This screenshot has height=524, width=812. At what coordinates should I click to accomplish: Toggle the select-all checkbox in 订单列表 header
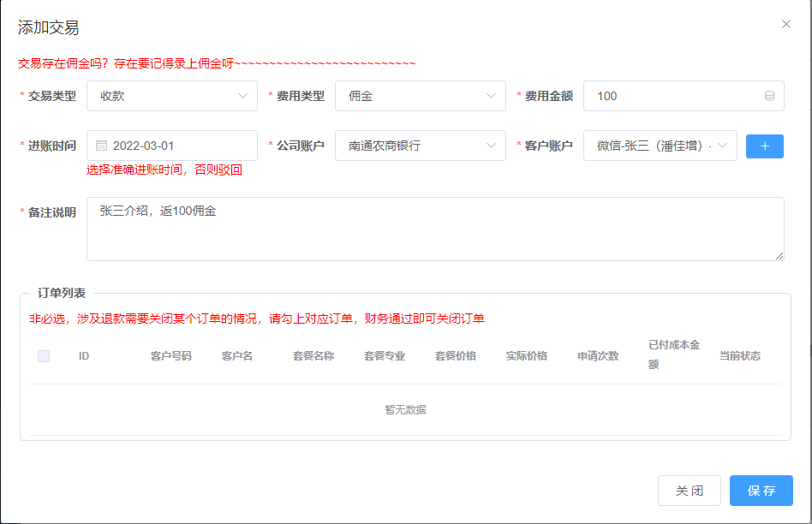pos(44,356)
